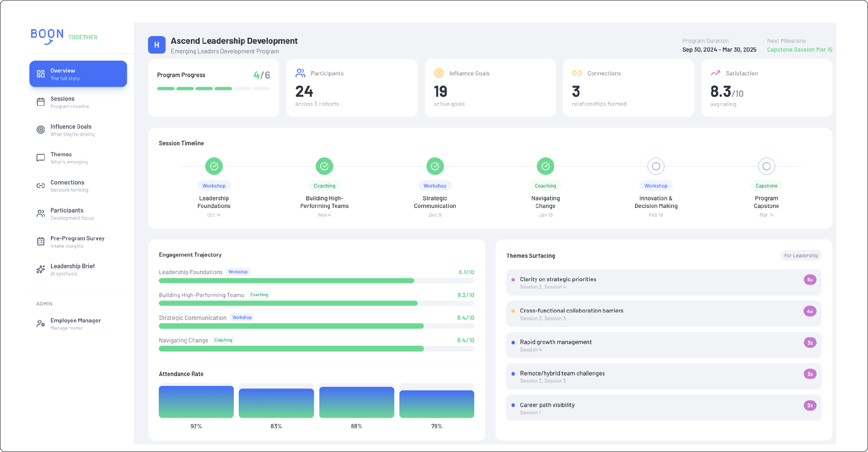Click the 92% attendance rate bar
The image size is (868, 452).
196,402
